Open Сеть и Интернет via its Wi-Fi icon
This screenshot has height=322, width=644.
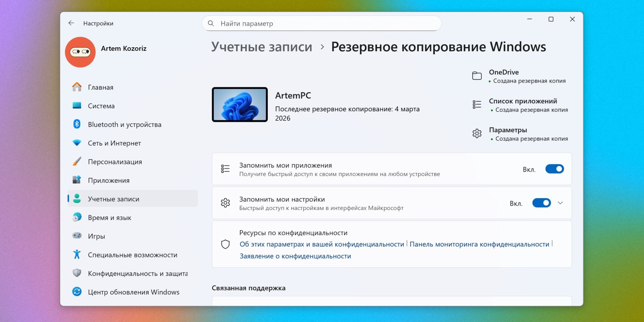point(77,143)
